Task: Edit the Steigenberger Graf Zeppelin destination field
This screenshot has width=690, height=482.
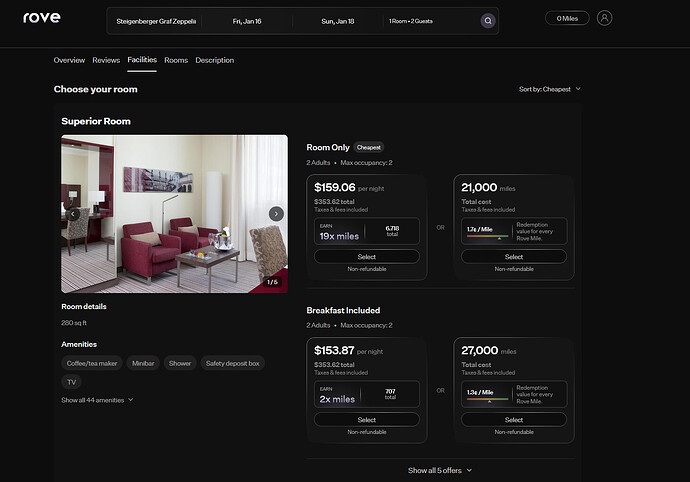Action: click(156, 21)
